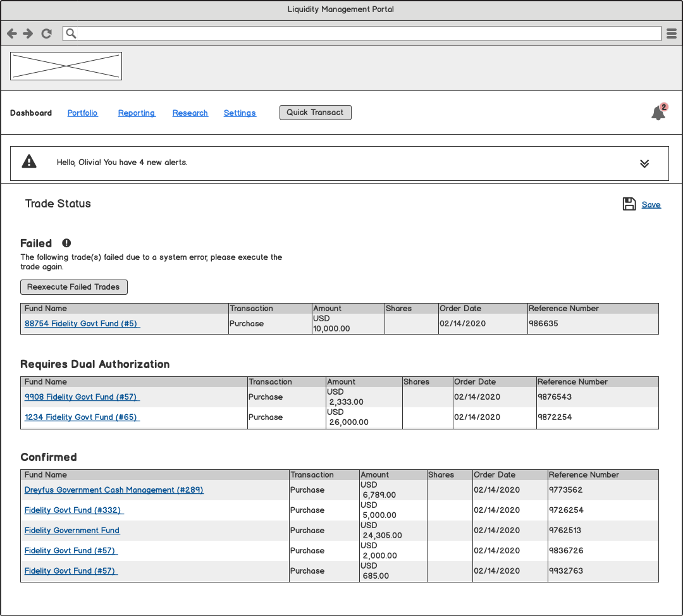Open Fidelity Govt Fund (#57) with reference 9836726
This screenshot has height=616, width=683.
(71, 551)
